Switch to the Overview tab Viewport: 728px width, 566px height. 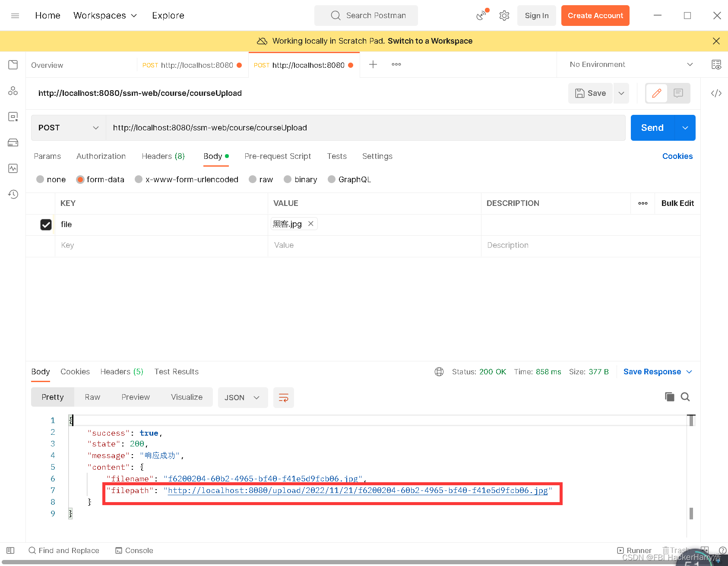tap(47, 65)
